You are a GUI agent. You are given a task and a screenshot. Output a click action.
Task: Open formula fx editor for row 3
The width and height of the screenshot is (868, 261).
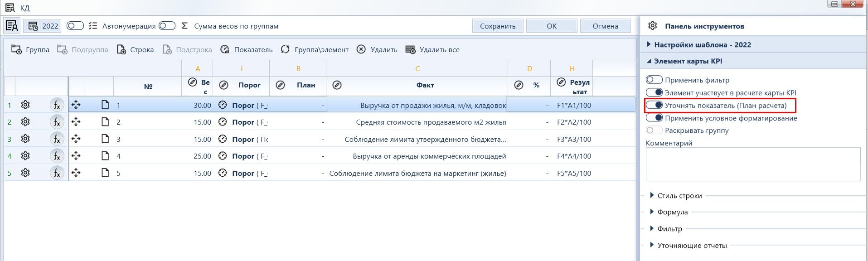pyautogui.click(x=57, y=139)
